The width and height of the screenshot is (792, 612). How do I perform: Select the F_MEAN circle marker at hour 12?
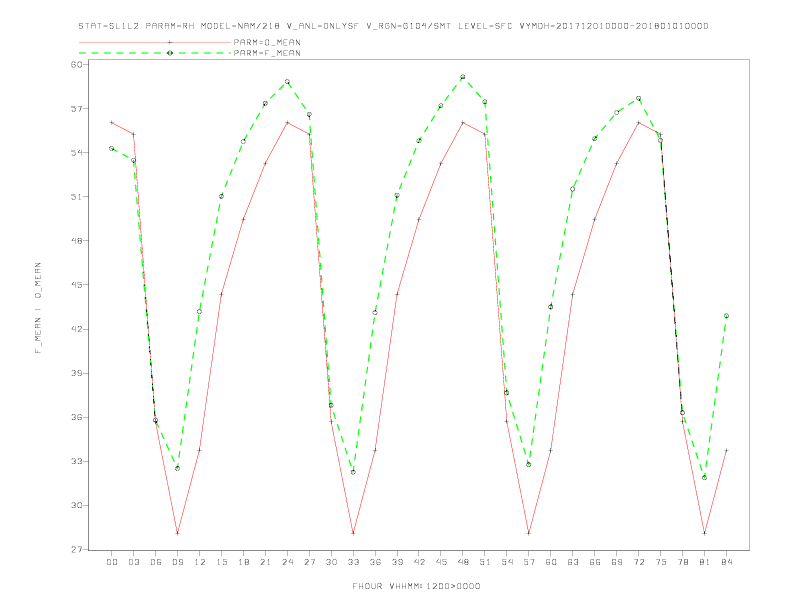pos(200,312)
